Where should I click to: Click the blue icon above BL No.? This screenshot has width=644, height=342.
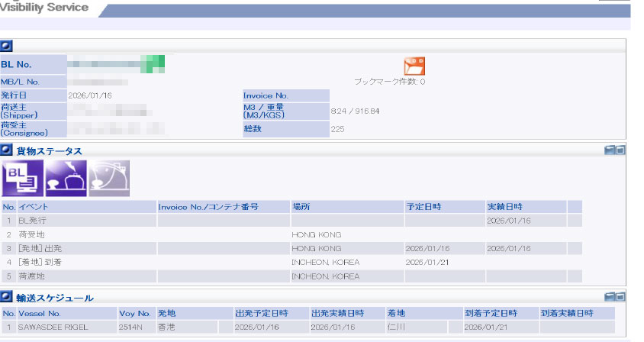point(7,46)
